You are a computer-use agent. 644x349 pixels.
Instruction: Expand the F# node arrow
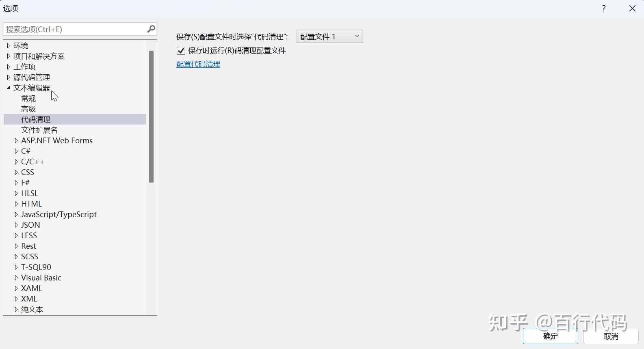point(16,183)
